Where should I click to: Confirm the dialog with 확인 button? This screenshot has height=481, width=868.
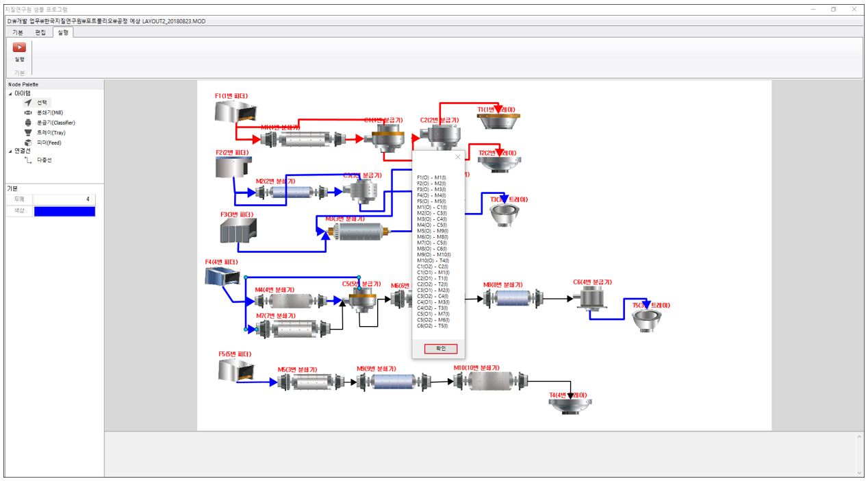click(441, 349)
